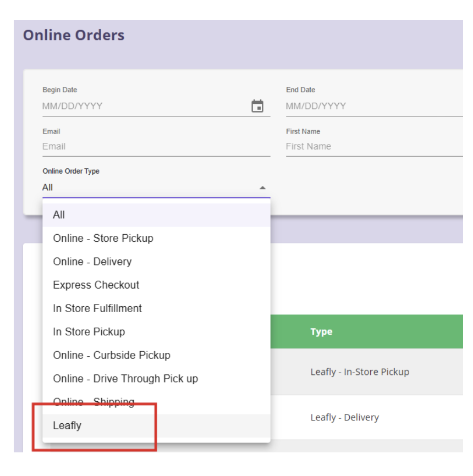Select In Store Fulfillment option
This screenshot has width=473, height=476.
coord(97,308)
